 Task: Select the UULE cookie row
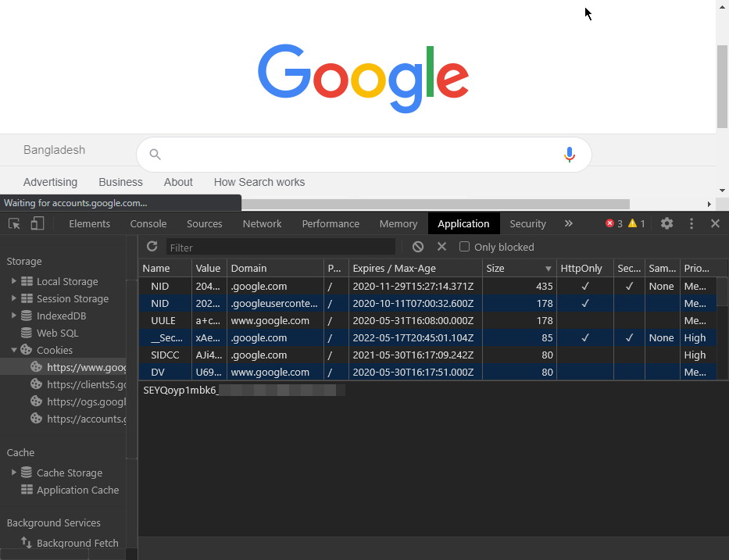[427, 321]
